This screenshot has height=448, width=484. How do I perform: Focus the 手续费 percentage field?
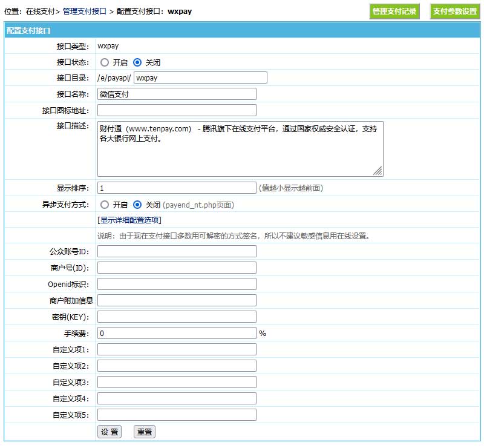click(177, 333)
